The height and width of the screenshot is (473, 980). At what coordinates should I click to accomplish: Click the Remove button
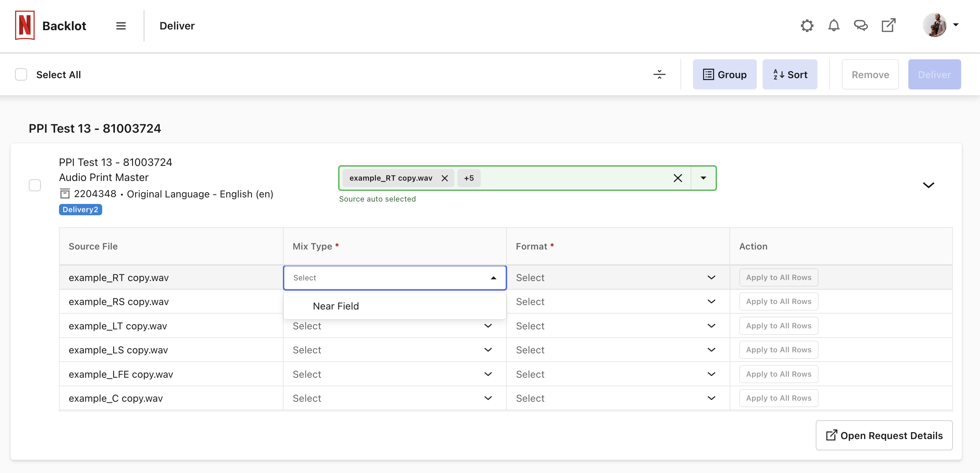[x=870, y=74]
